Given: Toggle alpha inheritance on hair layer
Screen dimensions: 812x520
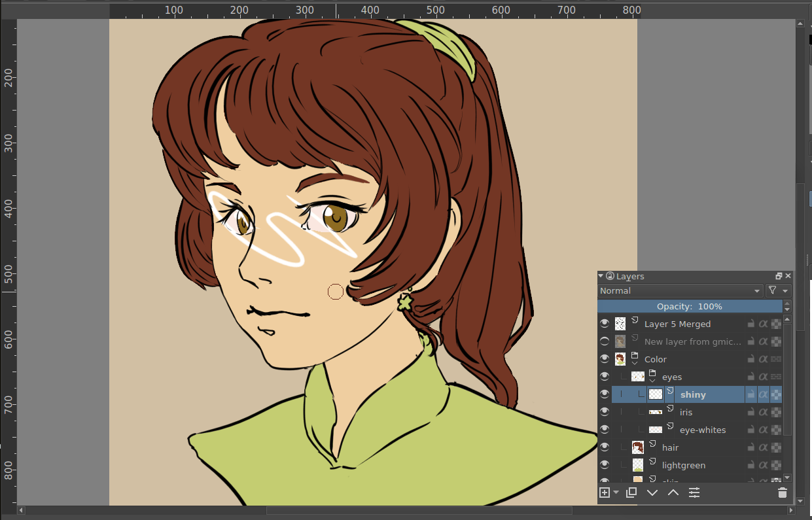Looking at the screenshot, I should coord(763,447).
